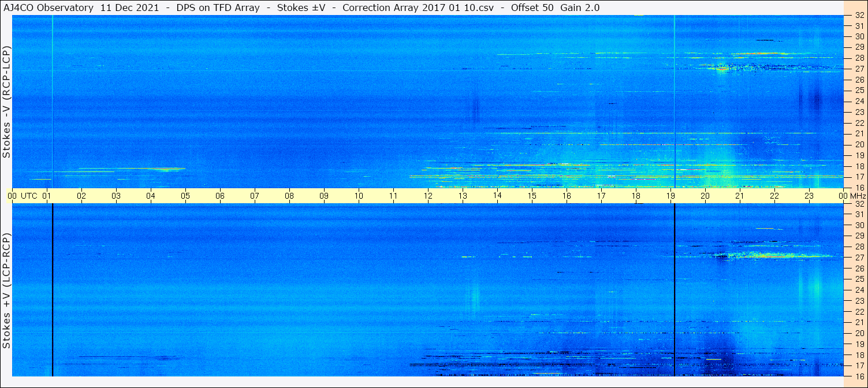Click the 22 MHz label of the +V panel
The image size is (868, 388).
coord(859,312)
